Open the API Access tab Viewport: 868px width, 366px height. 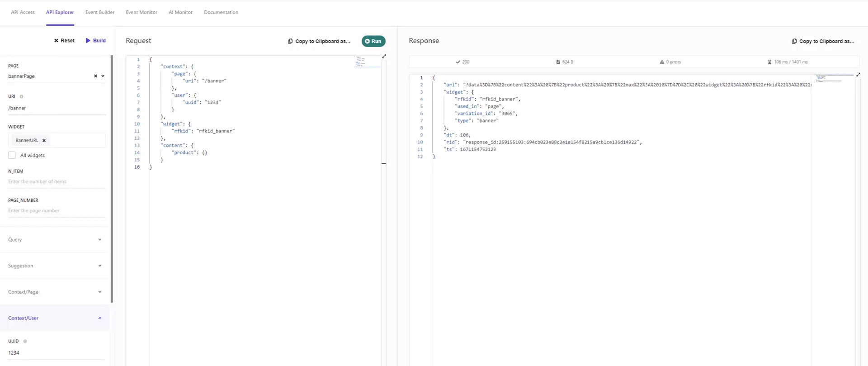click(x=23, y=12)
